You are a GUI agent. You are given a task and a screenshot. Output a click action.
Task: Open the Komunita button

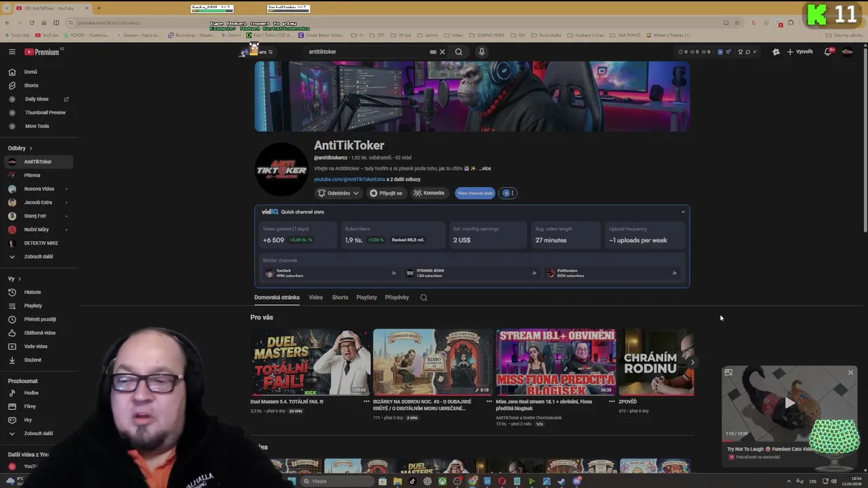click(x=429, y=193)
